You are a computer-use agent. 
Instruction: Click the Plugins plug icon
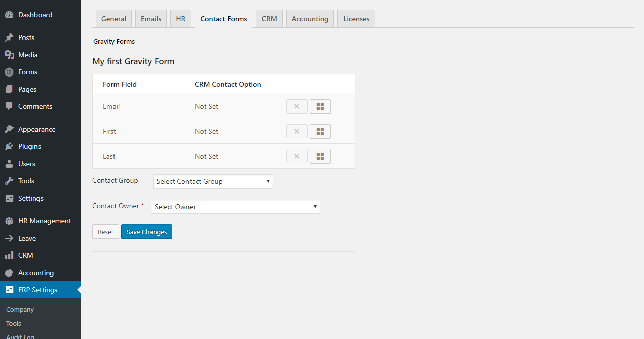tap(9, 146)
